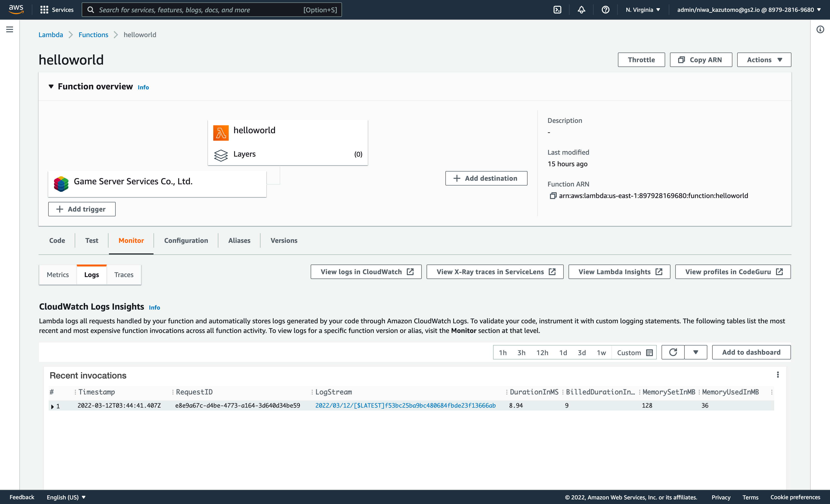Switch to the Code tab
The width and height of the screenshot is (830, 504).
coord(57,240)
